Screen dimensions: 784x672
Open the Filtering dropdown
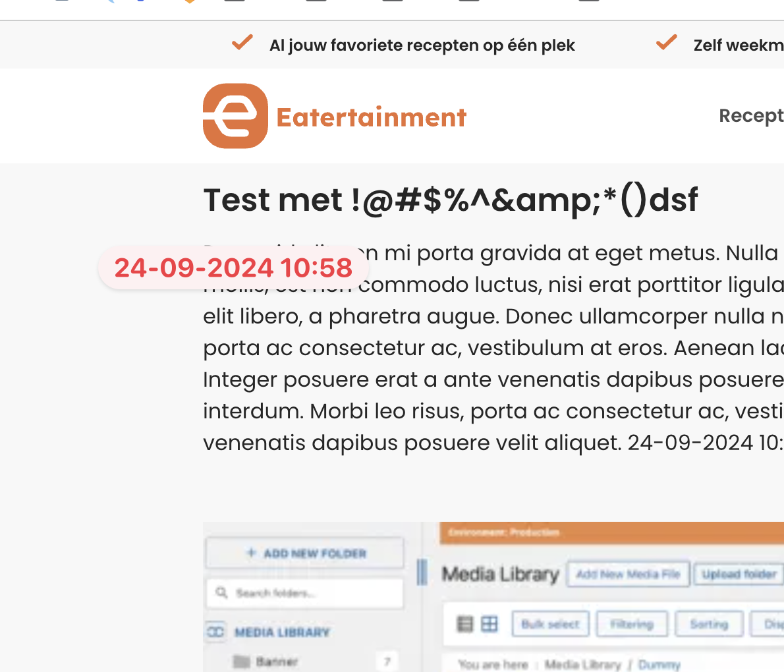[x=632, y=624]
